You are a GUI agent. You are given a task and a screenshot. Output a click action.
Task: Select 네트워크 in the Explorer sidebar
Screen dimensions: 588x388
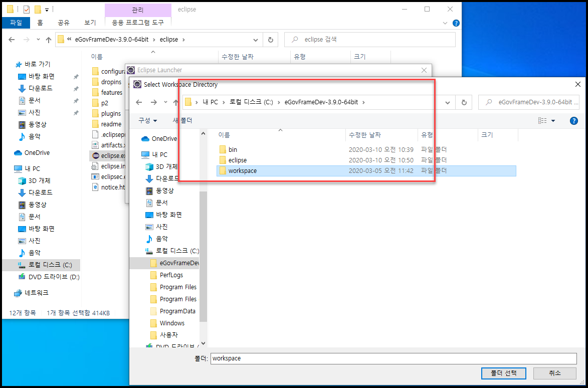[x=32, y=292]
